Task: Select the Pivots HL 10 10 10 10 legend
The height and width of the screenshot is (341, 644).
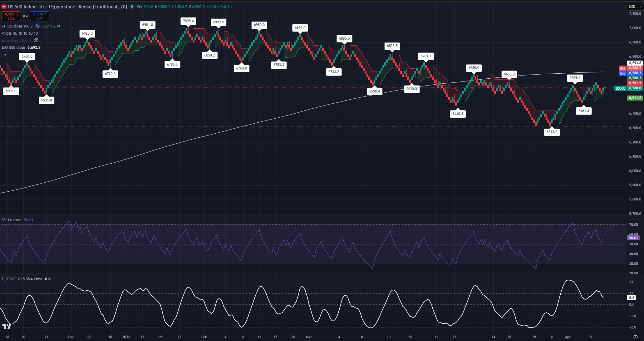Action: [x=19, y=33]
